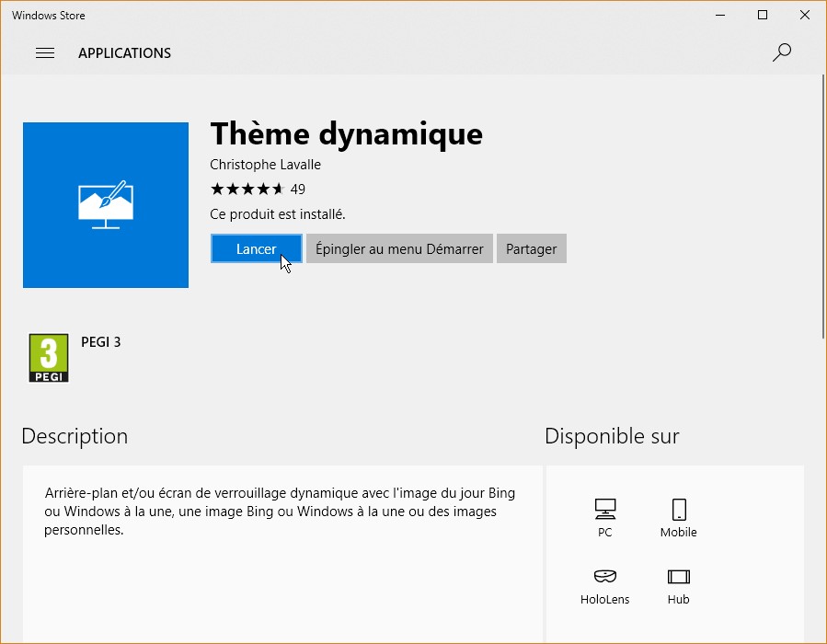Click the PEGI 3 rating badge
Screen dimensions: 827x644
[49, 358]
